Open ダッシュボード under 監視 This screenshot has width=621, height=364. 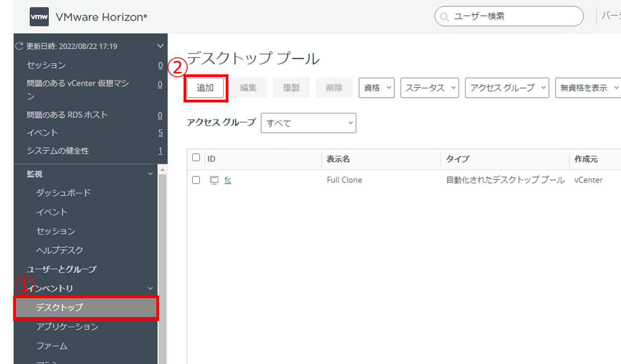(63, 193)
